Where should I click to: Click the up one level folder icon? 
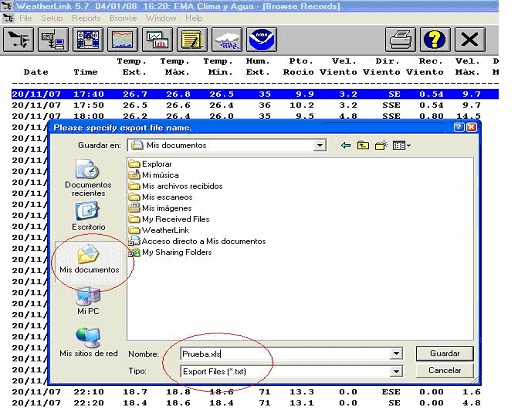click(363, 145)
